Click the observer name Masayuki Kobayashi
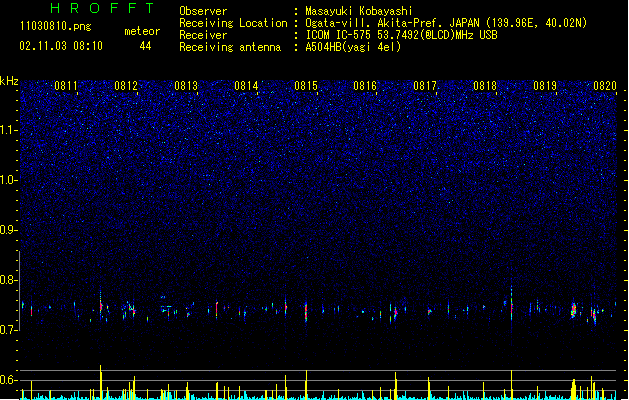Screen dimensions: 629x400 click(x=359, y=11)
